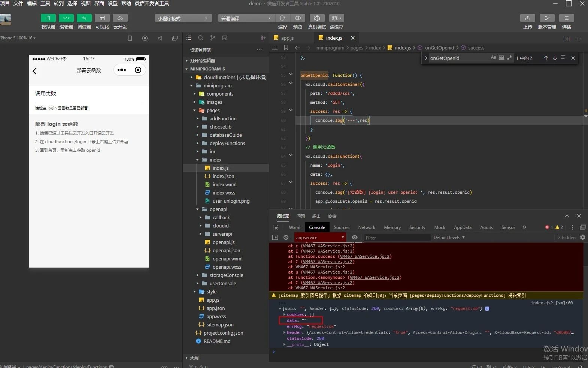The image size is (588, 368).
Task: Toggle regex option in the find widget
Action: click(509, 58)
